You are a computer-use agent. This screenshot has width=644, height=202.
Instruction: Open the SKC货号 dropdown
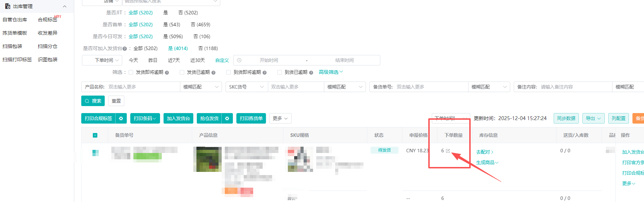point(247,87)
